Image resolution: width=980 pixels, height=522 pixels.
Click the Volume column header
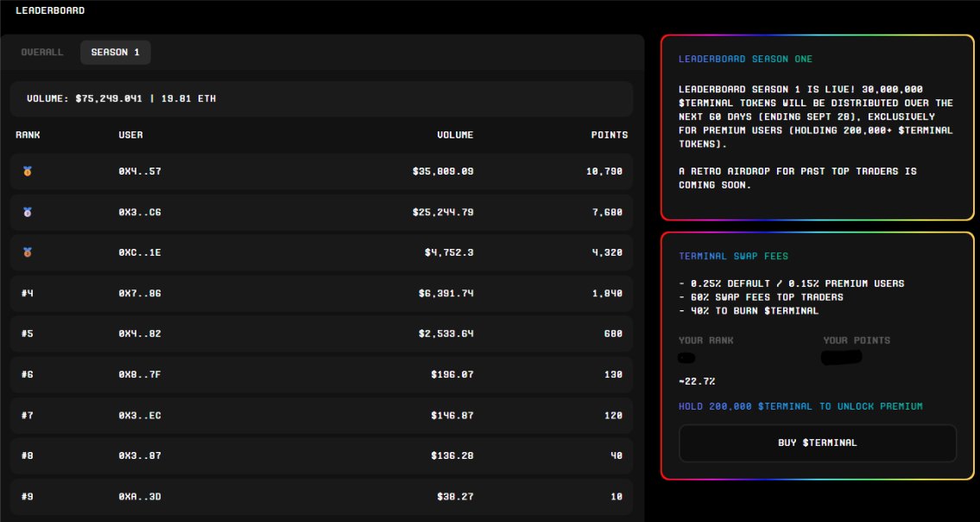455,135
